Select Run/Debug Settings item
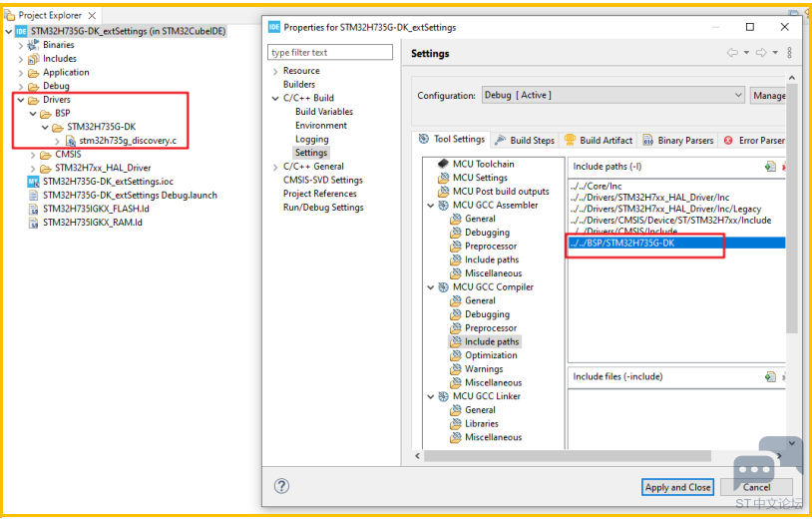The image size is (812, 519). tap(323, 208)
